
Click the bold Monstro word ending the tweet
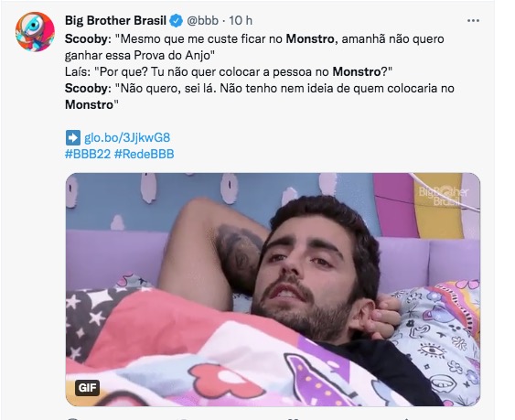(x=89, y=105)
